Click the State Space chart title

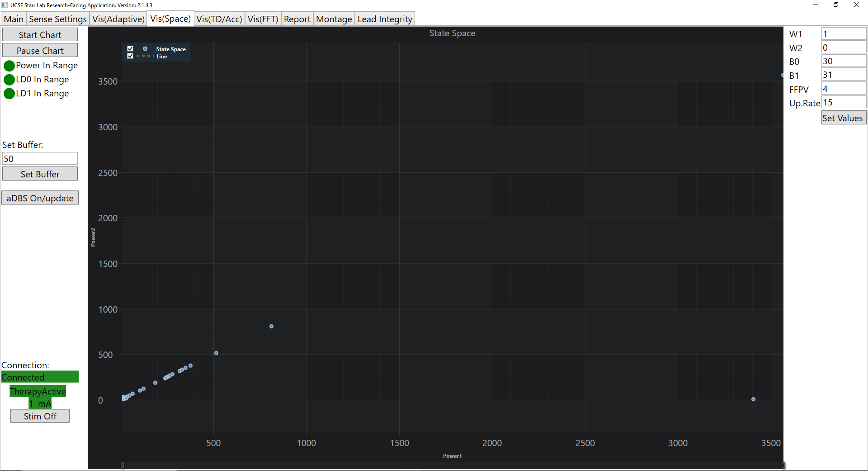452,33
